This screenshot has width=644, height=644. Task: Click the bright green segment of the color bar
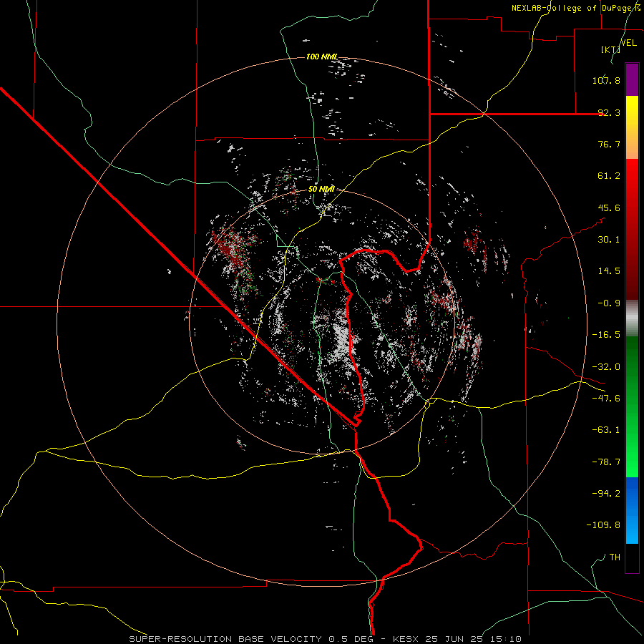click(x=632, y=406)
